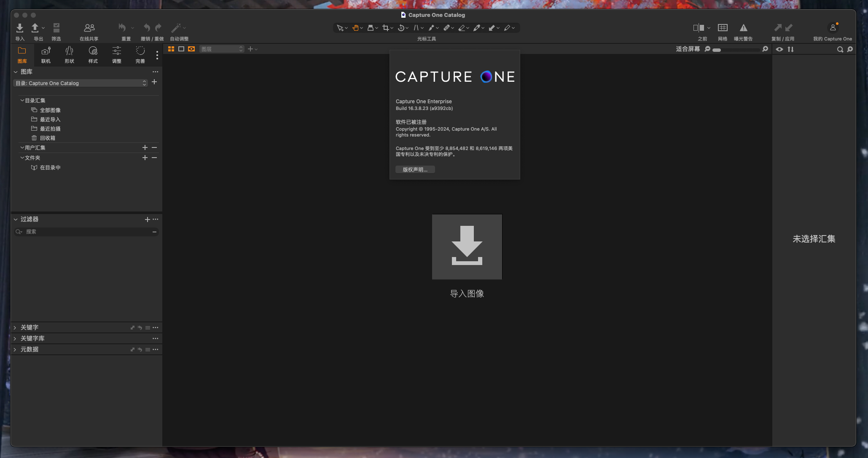The height and width of the screenshot is (458, 868).
Task: Collapse the 目录汇集 catalog collections section
Action: 22,100
